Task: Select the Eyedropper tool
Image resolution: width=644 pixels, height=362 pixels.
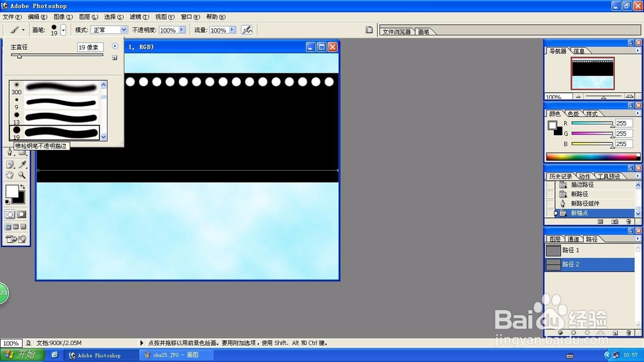Action: (x=22, y=165)
